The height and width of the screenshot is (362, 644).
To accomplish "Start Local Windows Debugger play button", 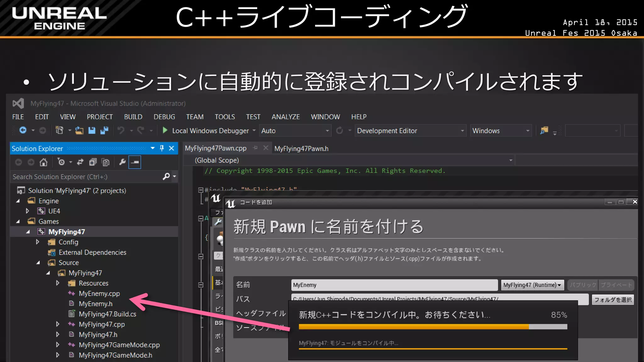I will coord(165,130).
